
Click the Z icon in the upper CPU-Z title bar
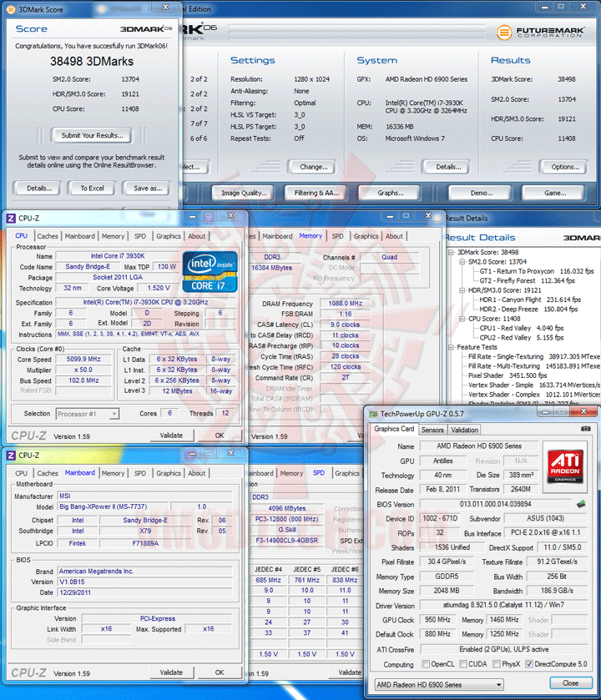11,219
